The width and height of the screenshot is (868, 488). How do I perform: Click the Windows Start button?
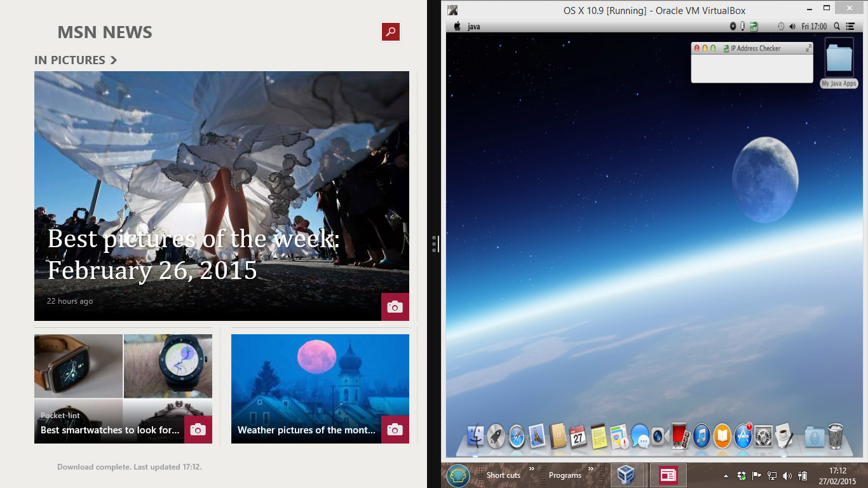pos(457,475)
